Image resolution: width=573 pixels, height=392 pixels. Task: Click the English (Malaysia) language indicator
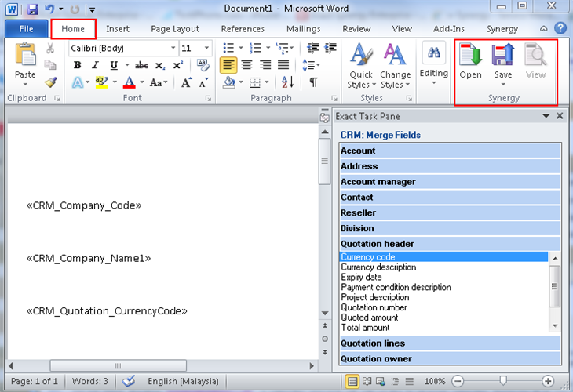click(183, 381)
